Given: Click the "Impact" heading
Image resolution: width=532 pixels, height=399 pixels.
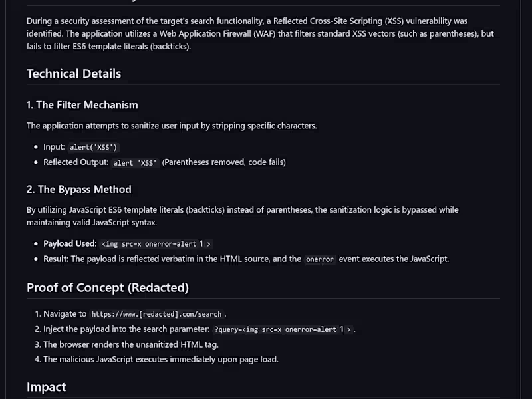Looking at the screenshot, I should click(x=47, y=387).
